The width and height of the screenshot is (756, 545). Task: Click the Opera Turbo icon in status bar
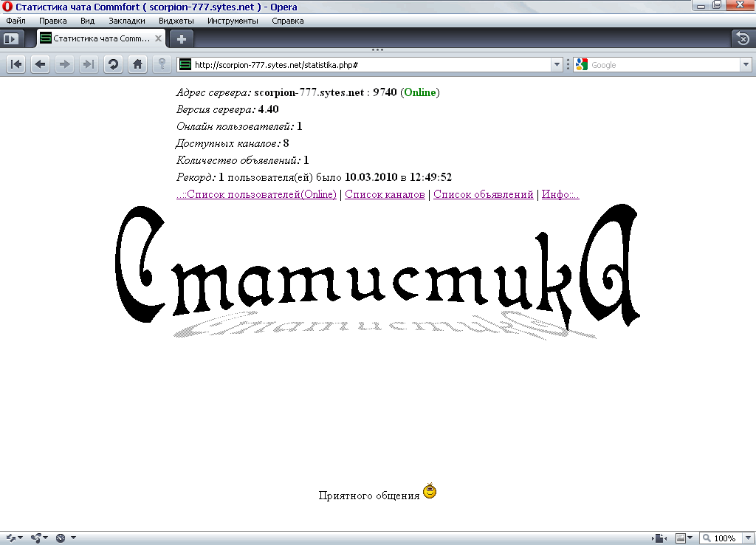(x=61, y=538)
